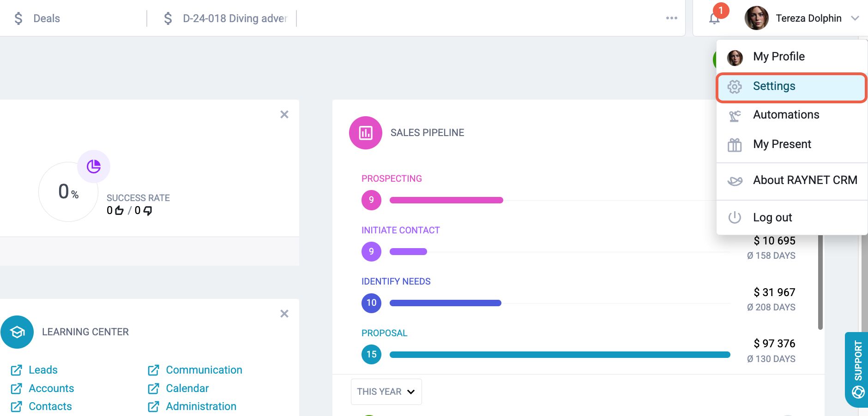Open the Support side panel button
This screenshot has width=868, height=416.
857,370
